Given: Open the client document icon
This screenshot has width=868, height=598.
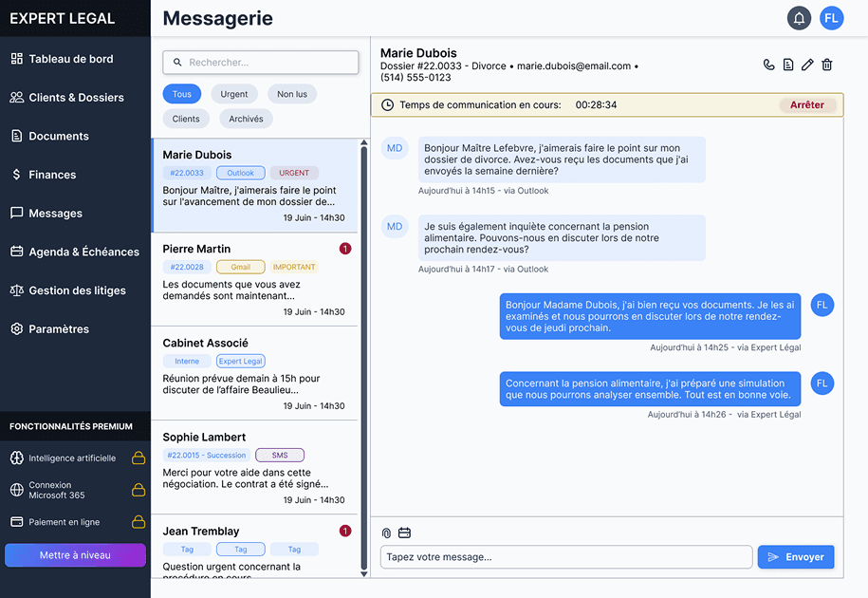Looking at the screenshot, I should (788, 65).
